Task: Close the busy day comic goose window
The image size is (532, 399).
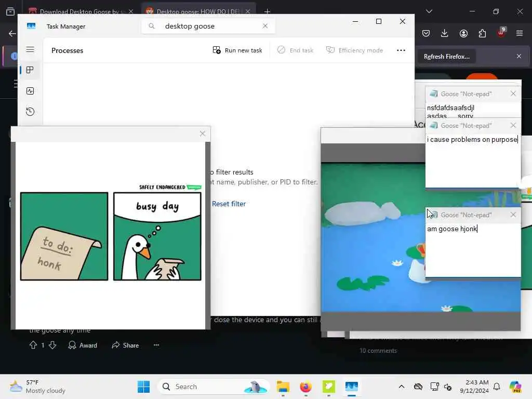Action: coord(203,134)
